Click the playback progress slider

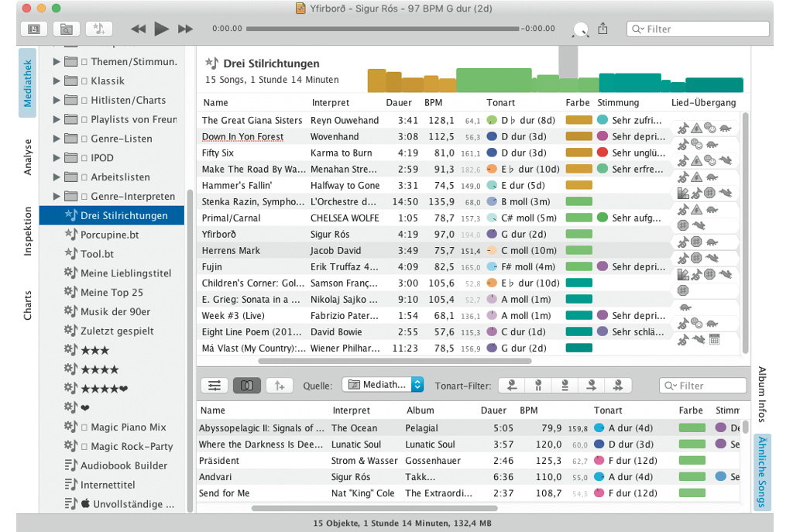tap(383, 29)
